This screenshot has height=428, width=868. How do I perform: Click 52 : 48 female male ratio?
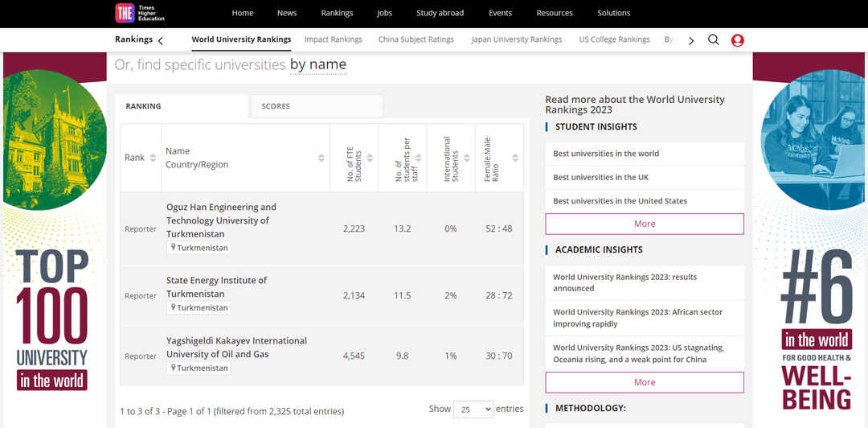click(499, 228)
